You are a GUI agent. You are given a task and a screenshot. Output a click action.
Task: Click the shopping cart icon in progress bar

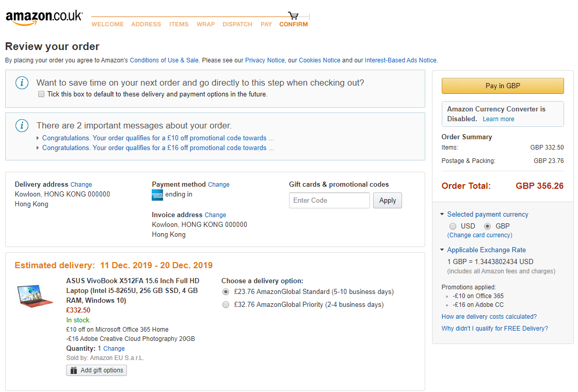pyautogui.click(x=293, y=15)
